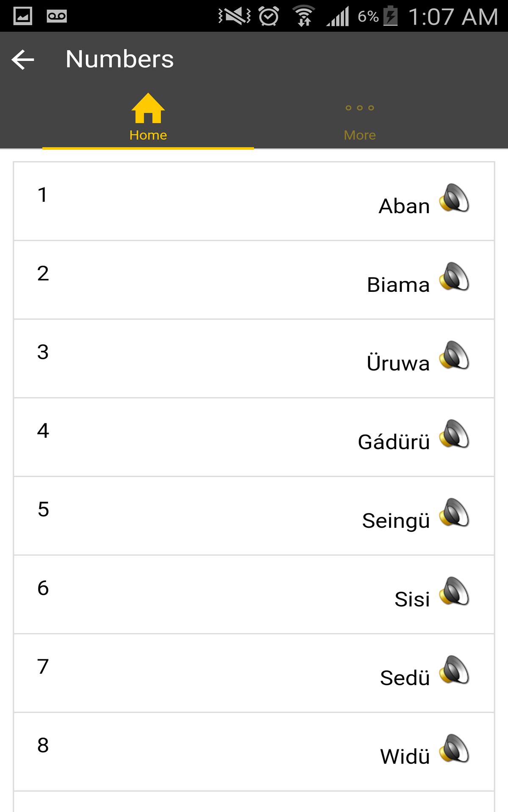Play audio for Aban
508x812 pixels.
pyautogui.click(x=454, y=198)
